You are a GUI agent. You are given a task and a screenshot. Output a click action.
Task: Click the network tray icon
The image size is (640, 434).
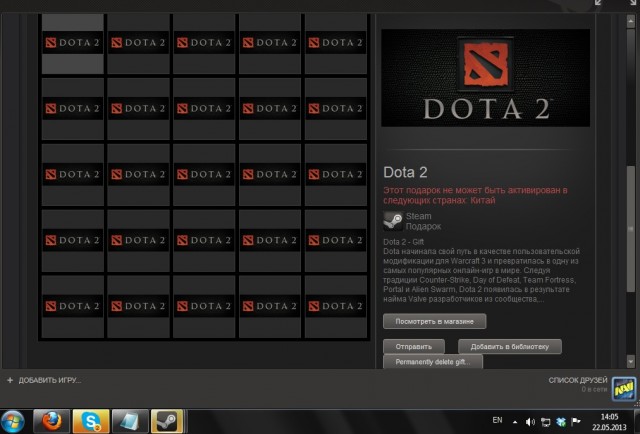(545, 422)
